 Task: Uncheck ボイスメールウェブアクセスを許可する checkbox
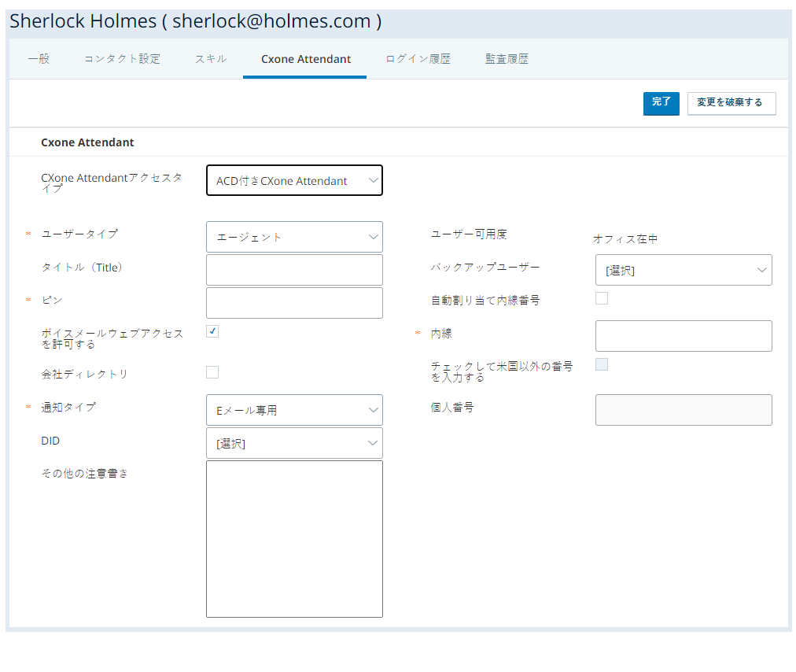[212, 331]
